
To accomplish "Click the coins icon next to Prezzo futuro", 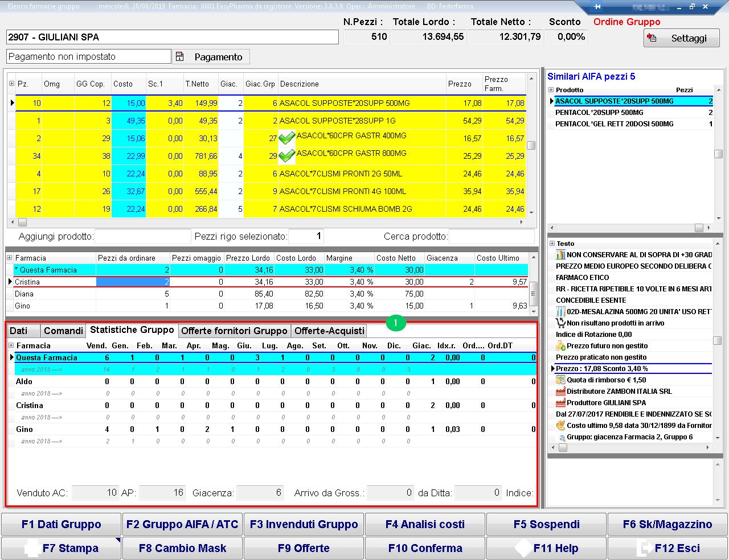I will (x=560, y=345).
